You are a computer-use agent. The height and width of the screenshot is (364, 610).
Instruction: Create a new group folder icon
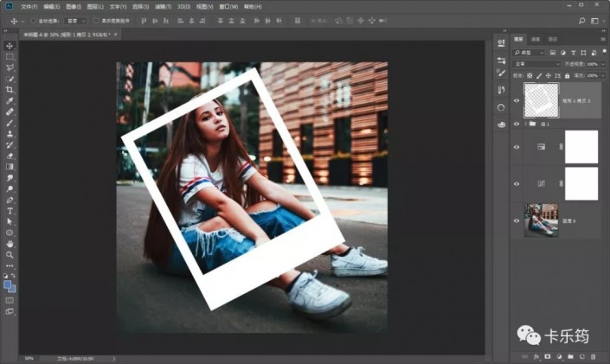(x=570, y=356)
